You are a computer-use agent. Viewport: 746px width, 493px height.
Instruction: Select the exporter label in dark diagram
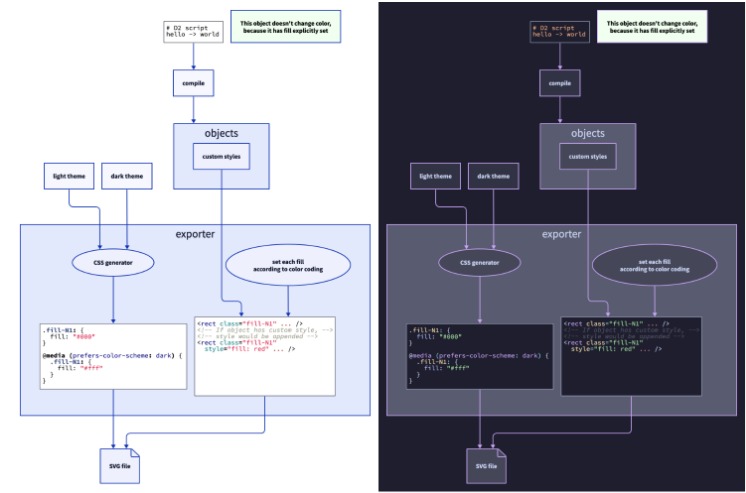(x=561, y=234)
